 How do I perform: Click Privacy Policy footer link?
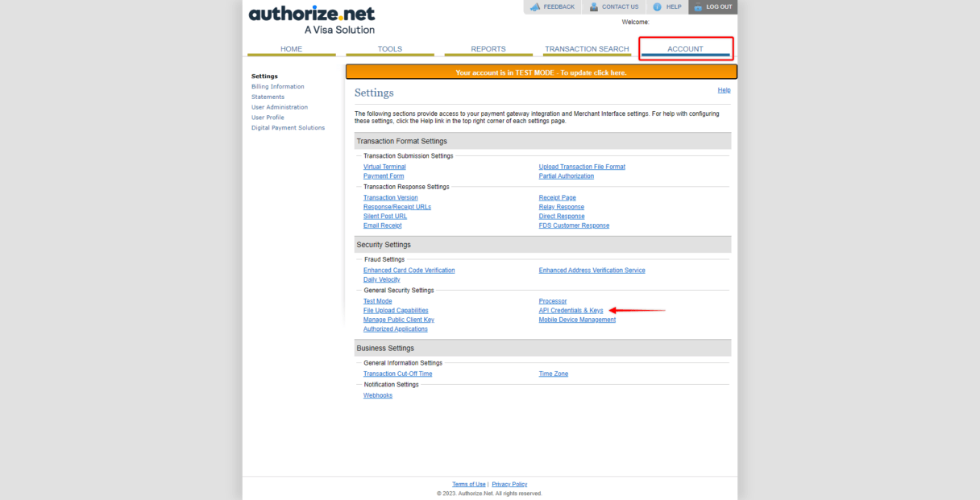coord(509,485)
